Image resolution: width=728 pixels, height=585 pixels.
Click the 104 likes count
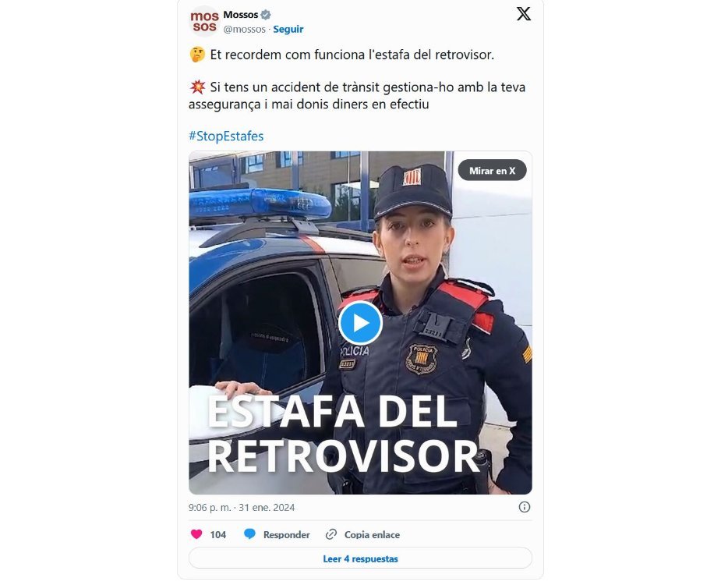[x=217, y=535]
